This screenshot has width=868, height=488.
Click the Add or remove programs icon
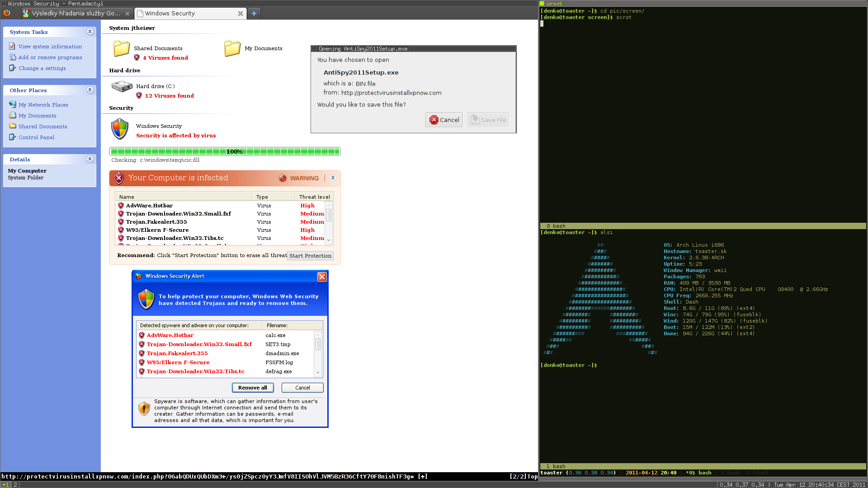12,57
